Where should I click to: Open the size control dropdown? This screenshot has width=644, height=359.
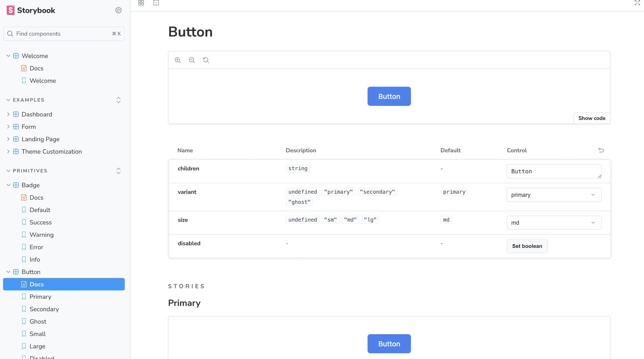coord(554,222)
